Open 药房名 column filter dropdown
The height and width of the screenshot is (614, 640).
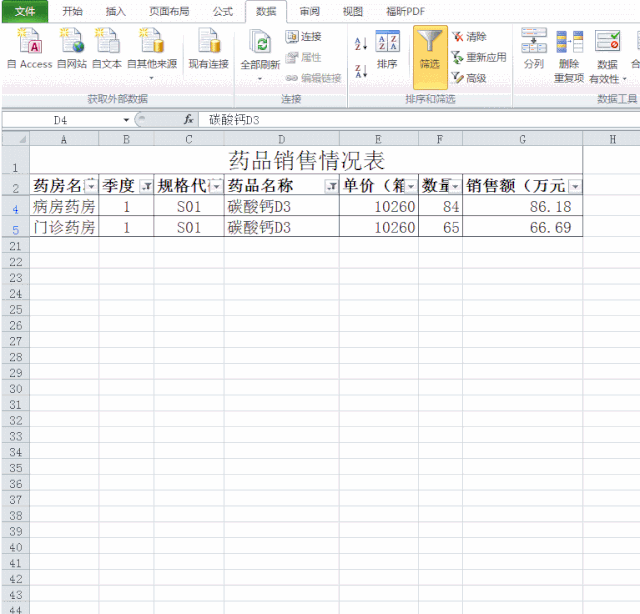pyautogui.click(x=91, y=187)
